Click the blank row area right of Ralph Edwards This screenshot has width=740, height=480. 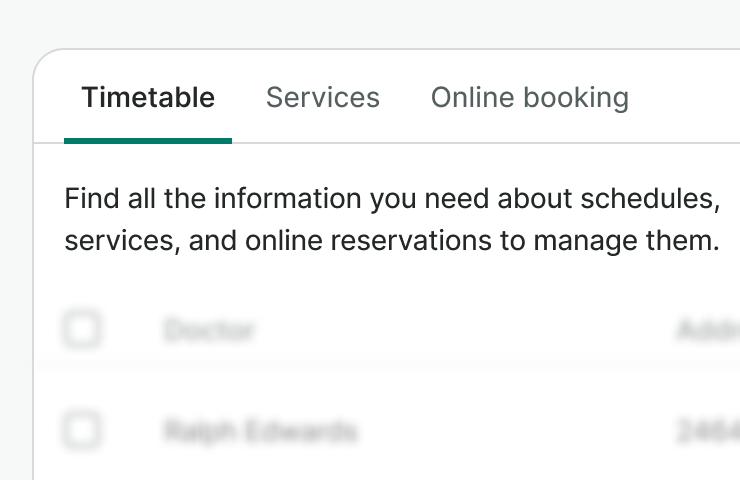pyautogui.click(x=510, y=432)
